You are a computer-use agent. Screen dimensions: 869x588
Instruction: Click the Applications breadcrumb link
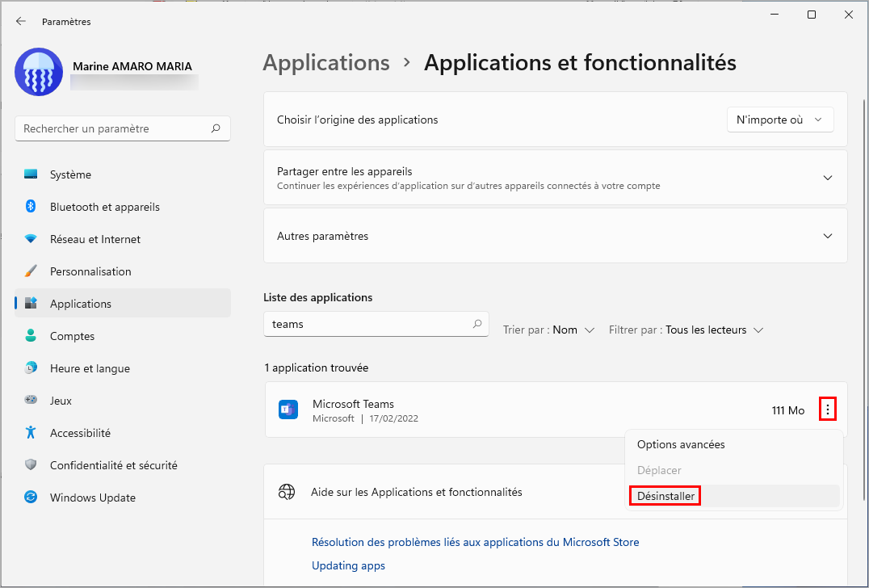coord(326,63)
